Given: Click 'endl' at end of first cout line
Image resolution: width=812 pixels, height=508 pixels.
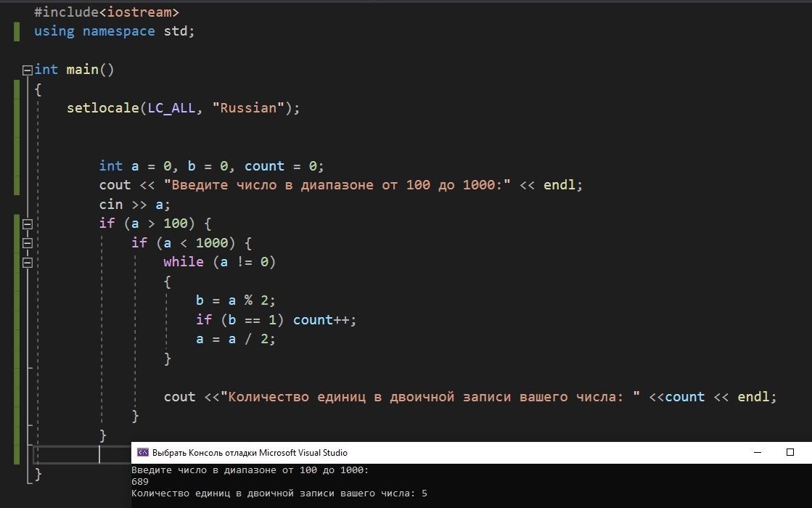Looking at the screenshot, I should click(559, 185).
